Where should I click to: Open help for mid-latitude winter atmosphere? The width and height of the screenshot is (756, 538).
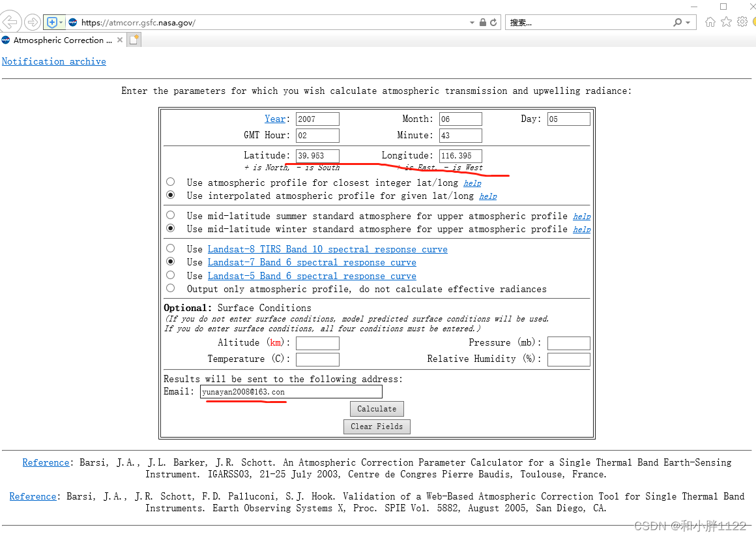tap(582, 230)
